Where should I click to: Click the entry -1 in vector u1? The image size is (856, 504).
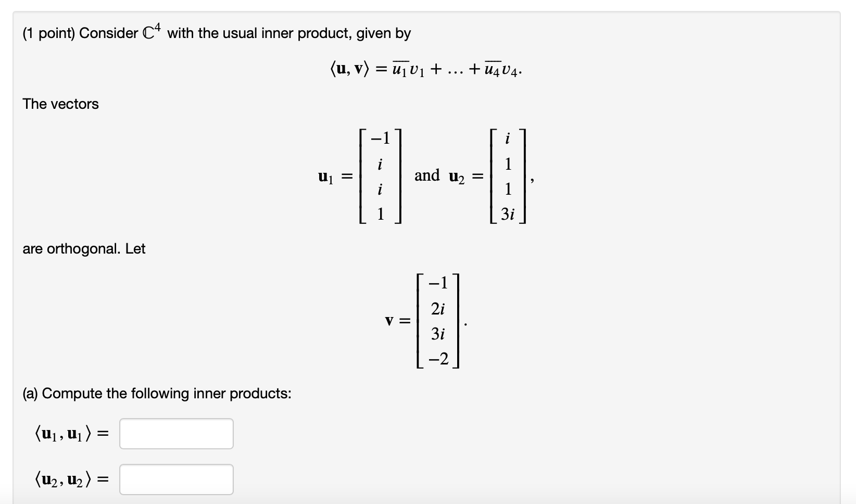tap(379, 140)
